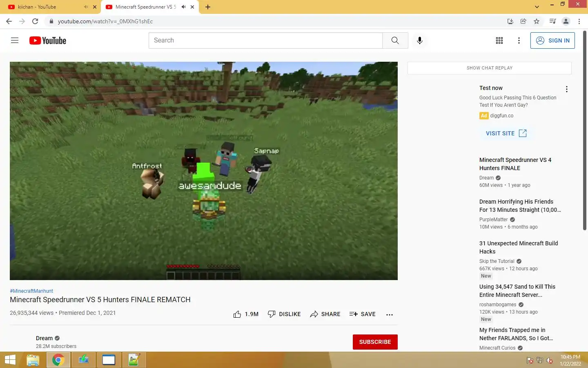Mute the Minecraft Speedrunner tab audio

pos(184,7)
